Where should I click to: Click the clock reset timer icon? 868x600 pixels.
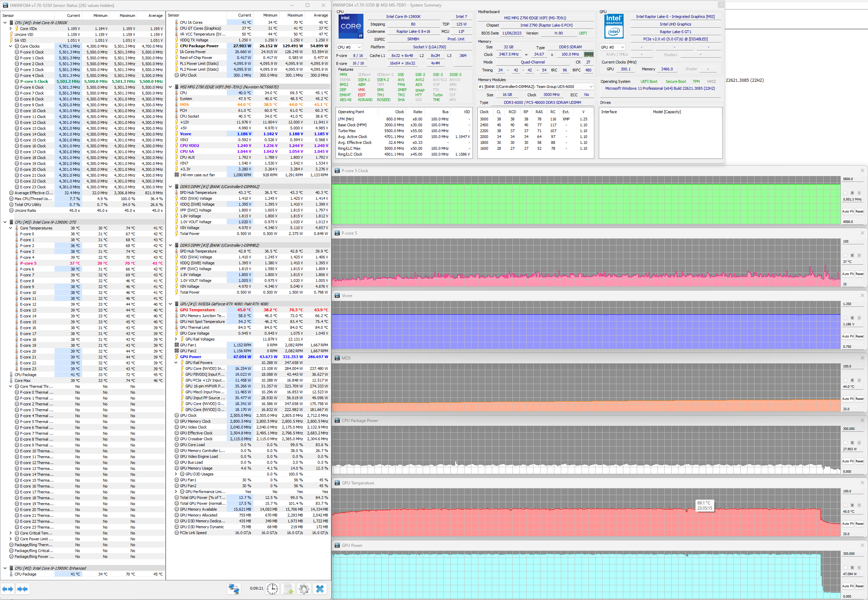click(272, 589)
